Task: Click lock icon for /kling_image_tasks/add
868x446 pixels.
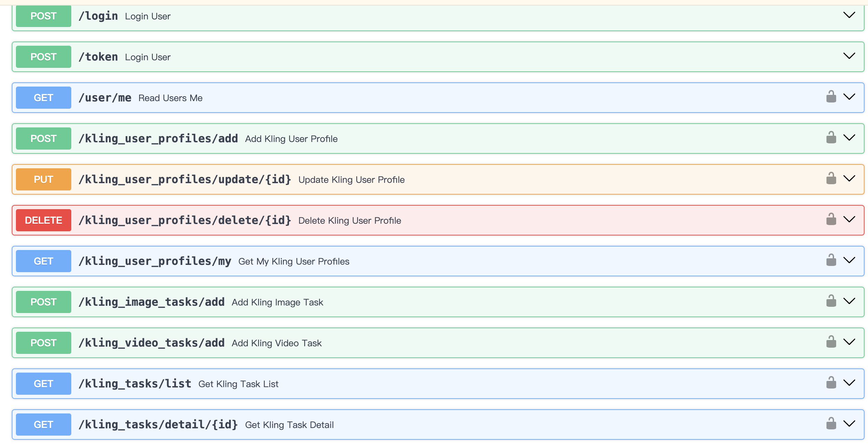Action: [831, 301]
